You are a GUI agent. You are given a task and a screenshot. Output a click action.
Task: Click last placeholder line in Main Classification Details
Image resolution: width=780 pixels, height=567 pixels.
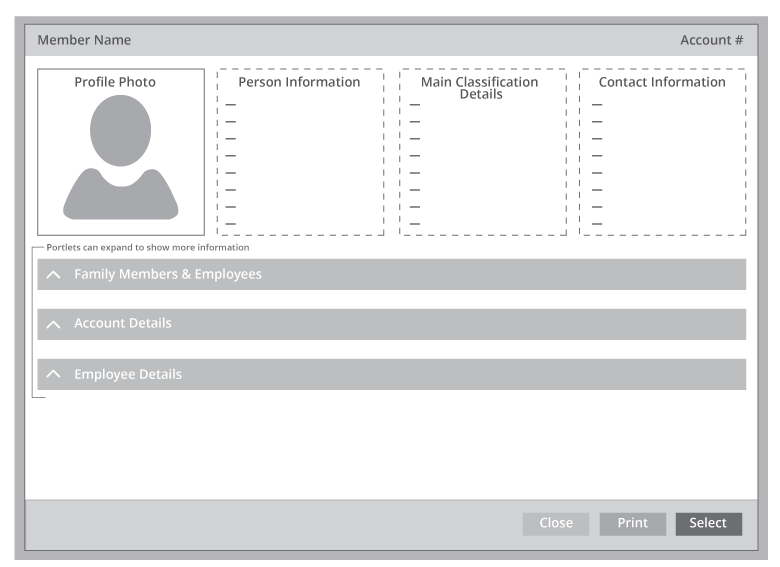coord(415,223)
